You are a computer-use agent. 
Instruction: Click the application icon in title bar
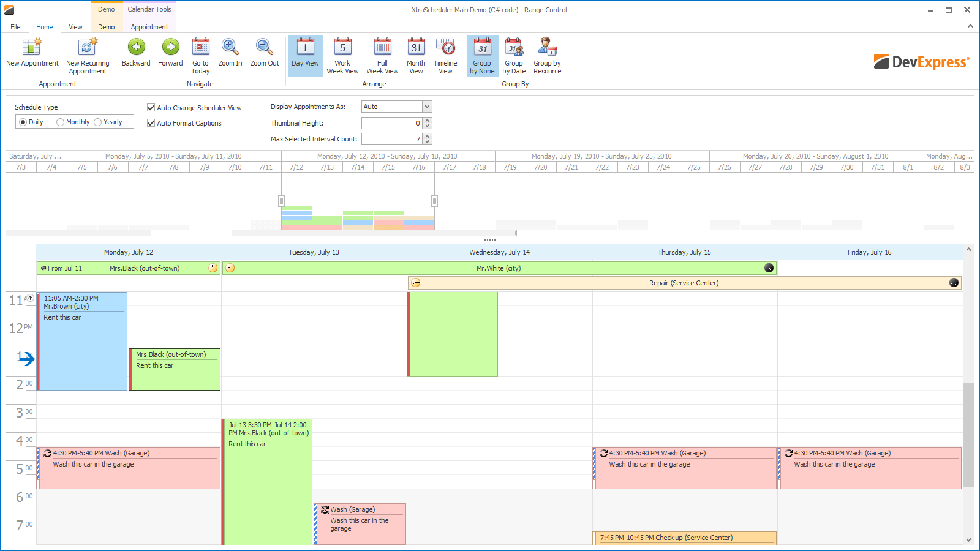(x=9, y=10)
